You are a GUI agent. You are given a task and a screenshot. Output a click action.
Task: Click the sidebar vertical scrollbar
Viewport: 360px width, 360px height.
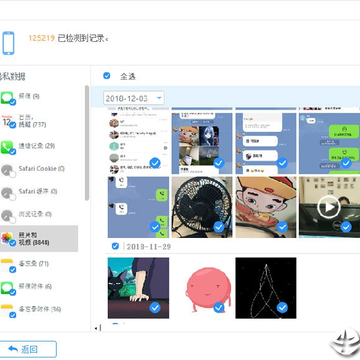87,143
